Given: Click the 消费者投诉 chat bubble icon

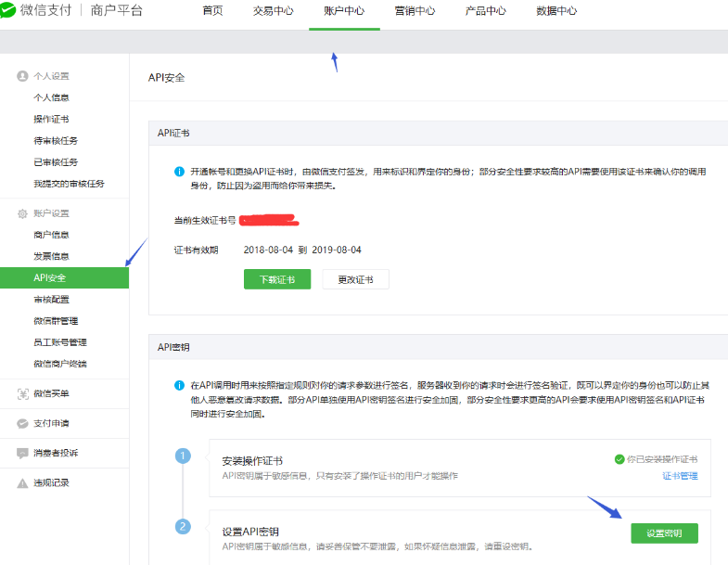Looking at the screenshot, I should (x=22, y=453).
